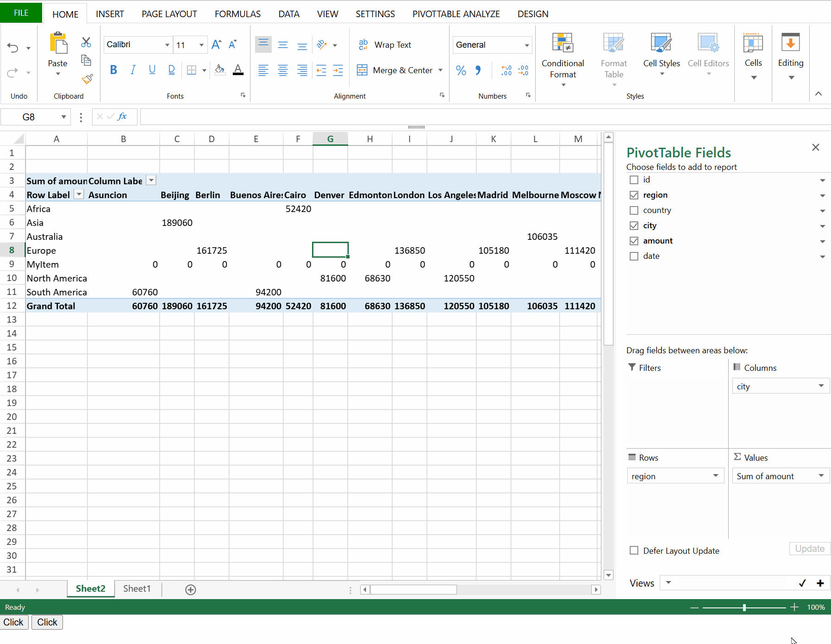Click the Insert Function fx icon

click(x=122, y=117)
